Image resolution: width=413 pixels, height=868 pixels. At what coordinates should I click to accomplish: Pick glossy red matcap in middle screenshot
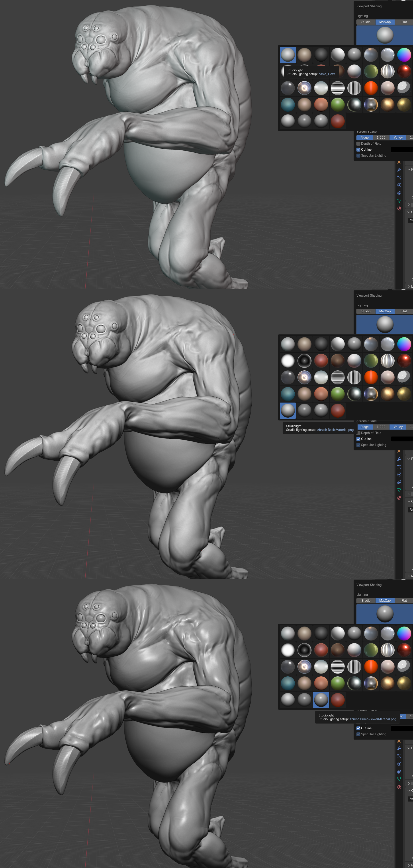[x=404, y=361]
